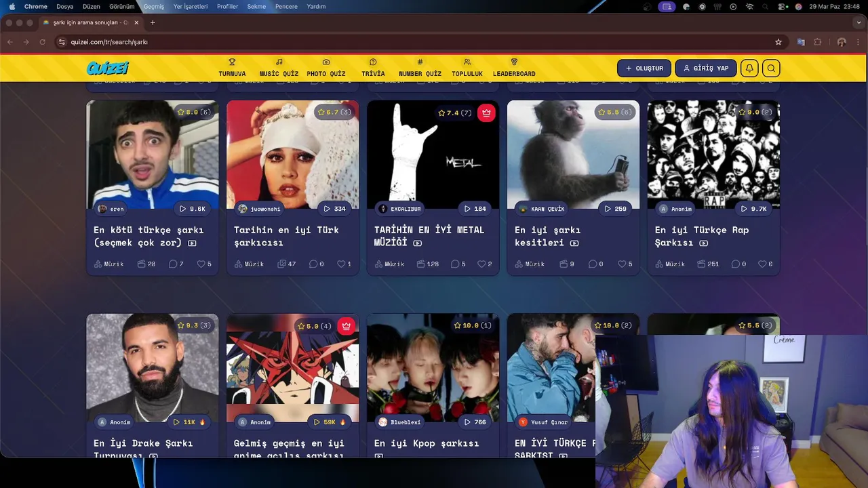Screen dimensions: 868x488
Task: Open the Yardım menu
Action: (x=316, y=6)
